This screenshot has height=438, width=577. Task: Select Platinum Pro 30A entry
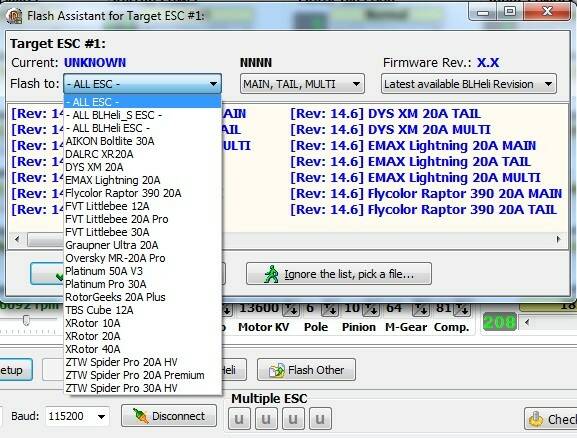(142, 284)
